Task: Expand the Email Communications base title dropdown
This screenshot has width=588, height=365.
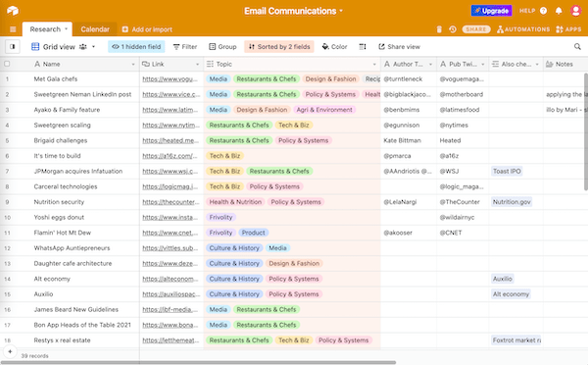Action: pyautogui.click(x=341, y=11)
